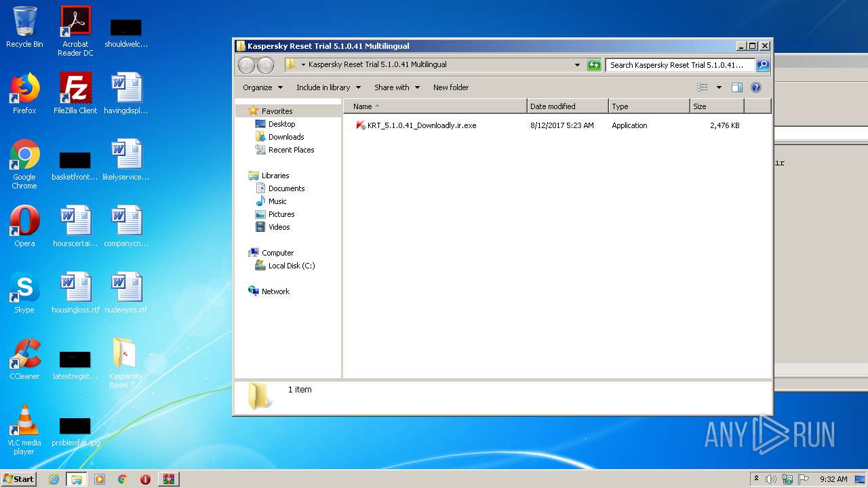Open Documents library
The image size is (868, 488).
click(x=286, y=188)
